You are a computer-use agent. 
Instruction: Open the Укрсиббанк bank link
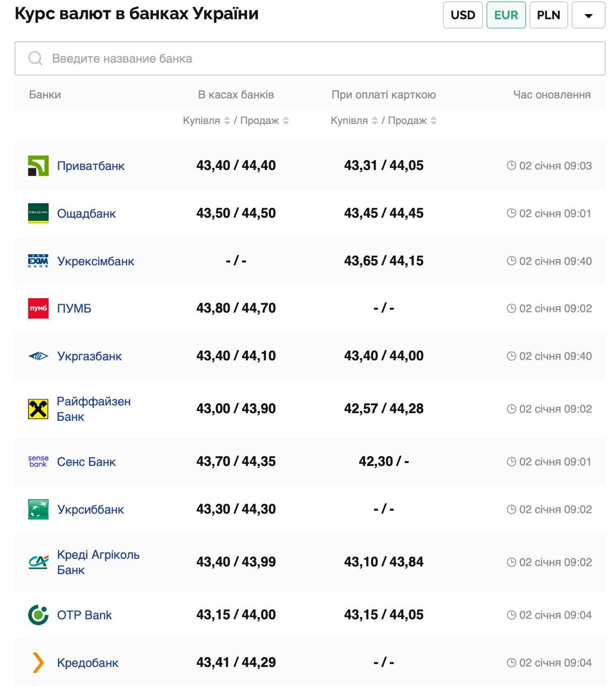pyautogui.click(x=90, y=509)
